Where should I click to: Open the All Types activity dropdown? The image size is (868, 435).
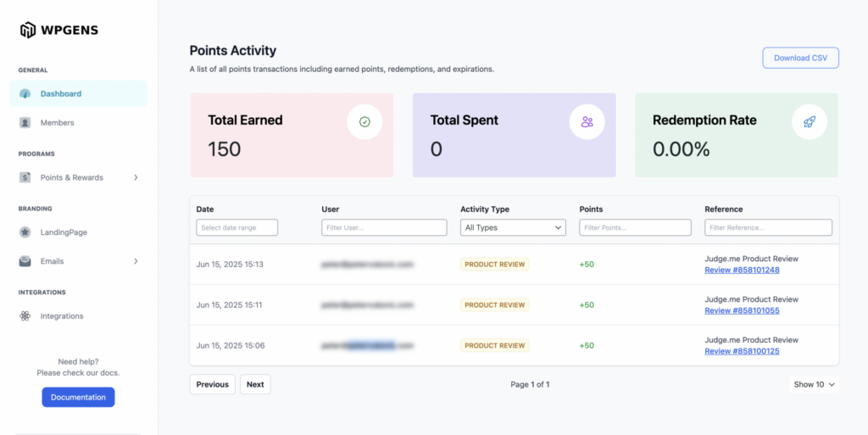pos(512,227)
